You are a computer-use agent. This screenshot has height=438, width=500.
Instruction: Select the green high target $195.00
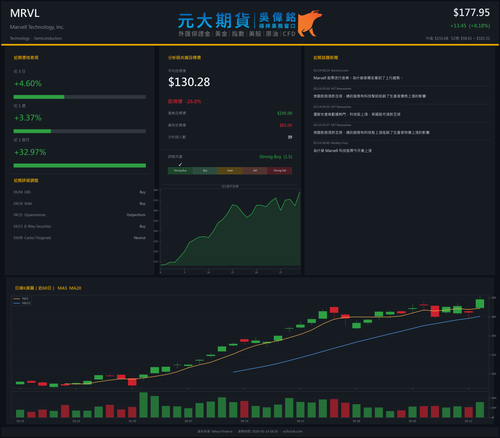coord(285,113)
